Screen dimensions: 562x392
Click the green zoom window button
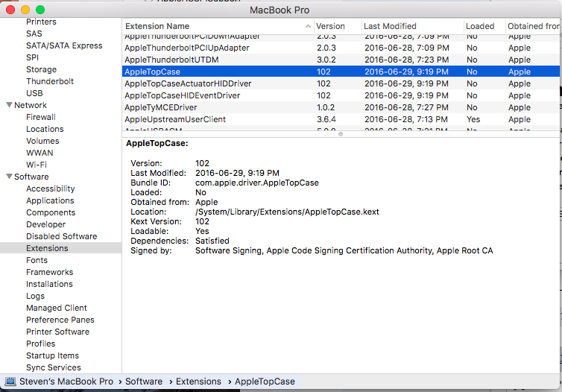pyautogui.click(x=40, y=10)
